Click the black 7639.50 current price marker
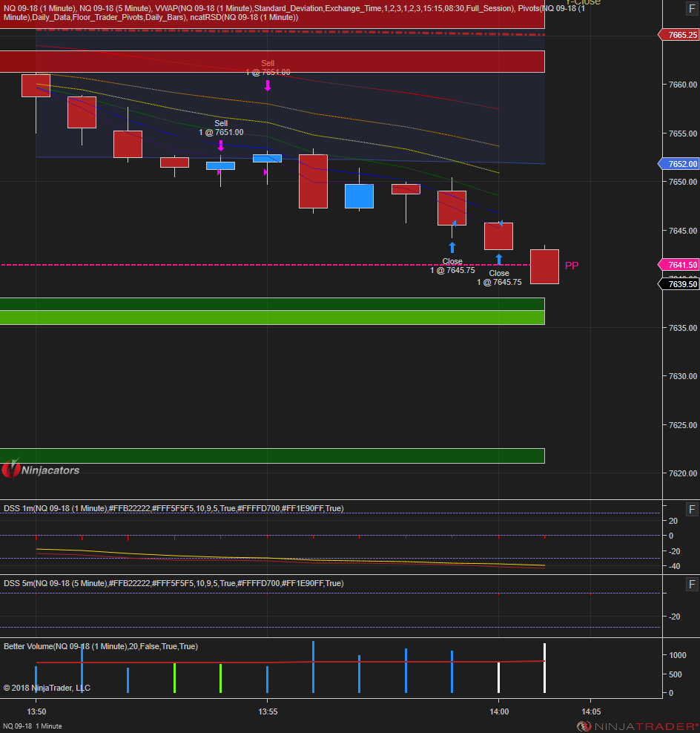 point(679,284)
